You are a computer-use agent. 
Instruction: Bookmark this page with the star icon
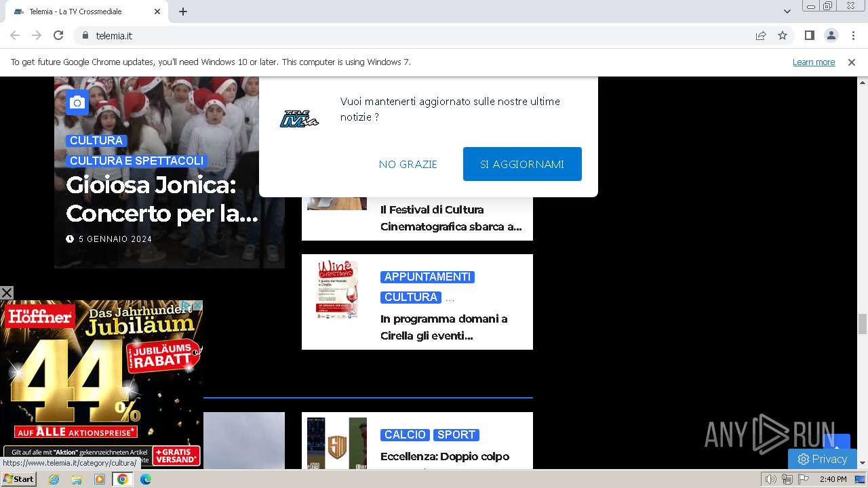click(x=783, y=36)
